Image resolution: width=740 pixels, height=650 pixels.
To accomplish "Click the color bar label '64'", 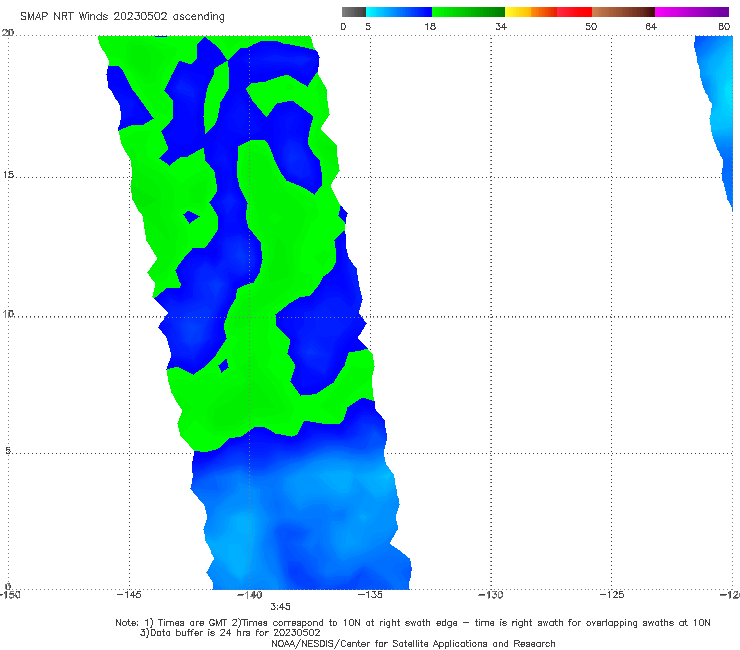I will [651, 26].
